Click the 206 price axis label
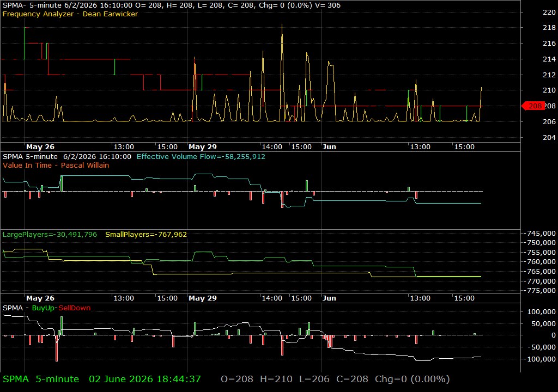Viewport: 558px width, 392px height. [549, 121]
